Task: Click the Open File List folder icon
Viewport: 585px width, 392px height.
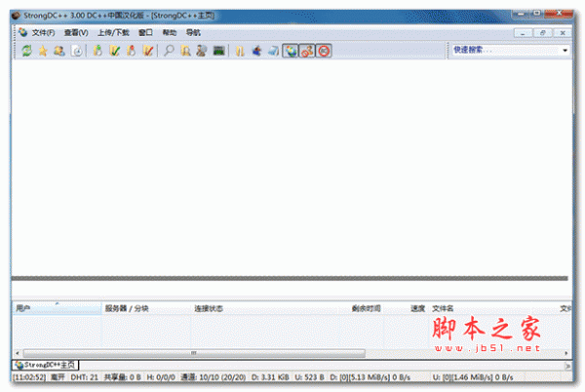Action: tap(240, 51)
